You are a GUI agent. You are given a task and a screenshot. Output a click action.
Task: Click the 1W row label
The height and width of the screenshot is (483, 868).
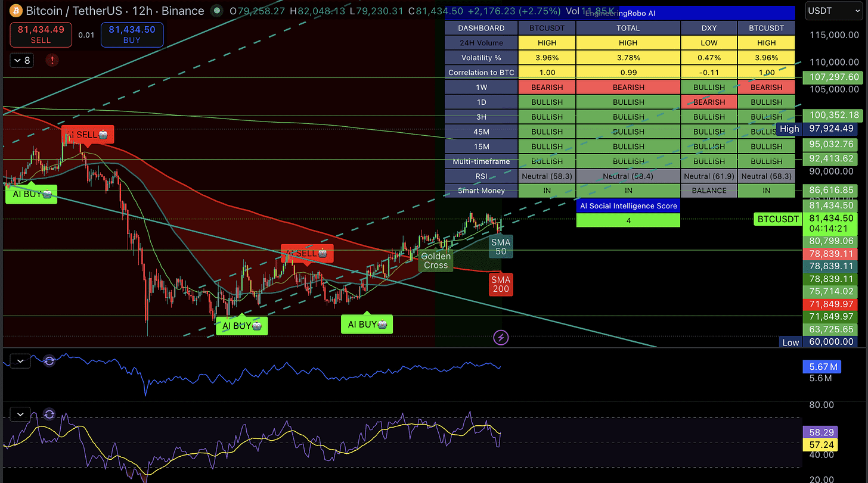click(x=481, y=87)
